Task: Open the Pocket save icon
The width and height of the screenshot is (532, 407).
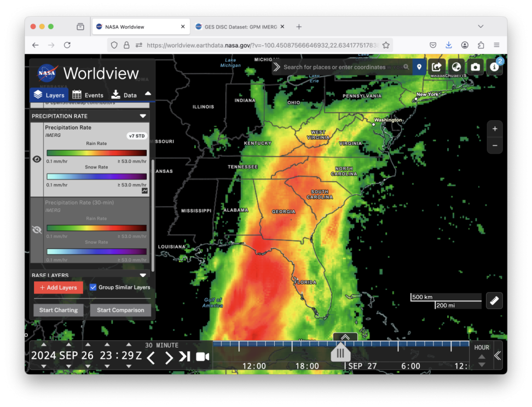Action: (x=433, y=45)
